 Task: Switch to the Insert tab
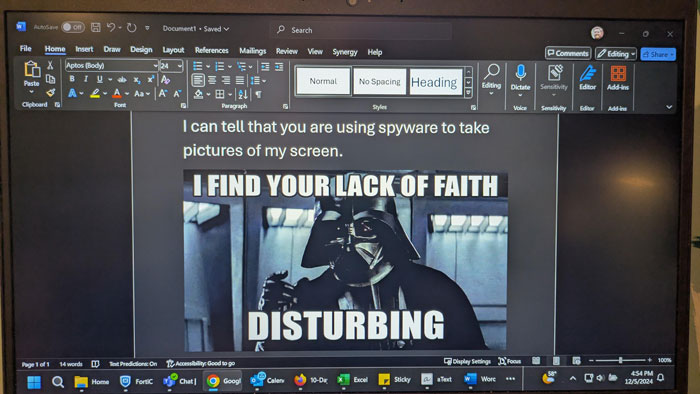(84, 49)
